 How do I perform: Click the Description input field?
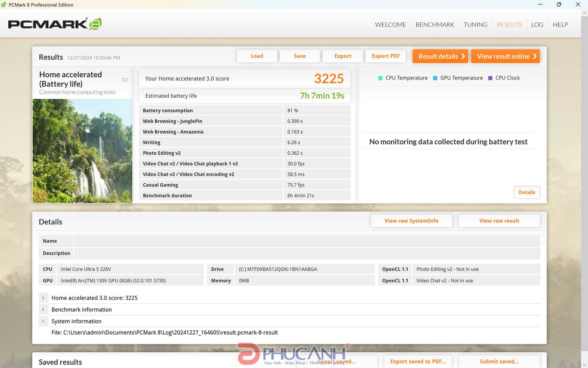click(307, 253)
